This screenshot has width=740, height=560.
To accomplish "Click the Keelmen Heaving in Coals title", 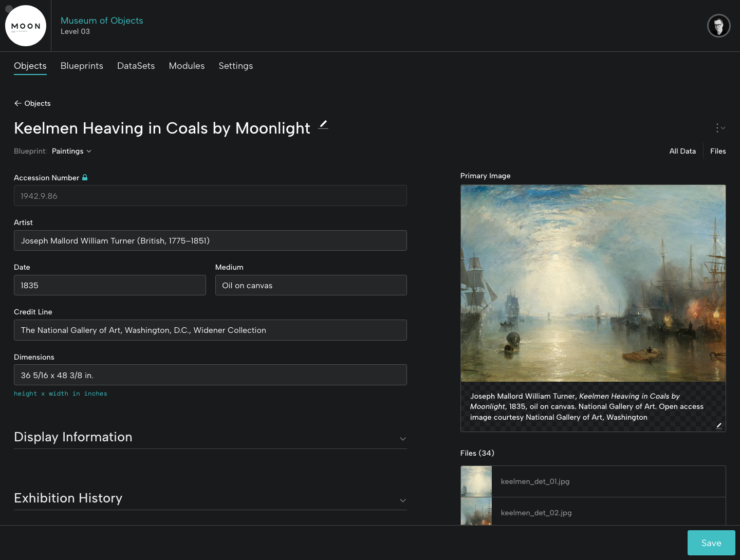I will (x=162, y=128).
